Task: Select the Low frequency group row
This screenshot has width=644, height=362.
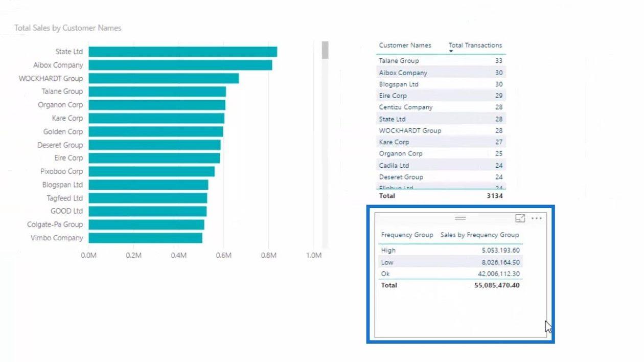Action: tap(450, 262)
